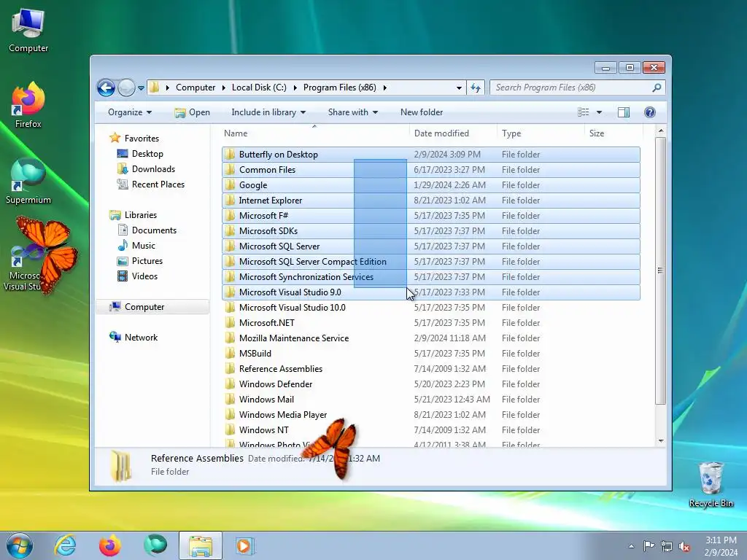Open the Organize menu
Viewport: 747px width, 560px height.
click(130, 112)
